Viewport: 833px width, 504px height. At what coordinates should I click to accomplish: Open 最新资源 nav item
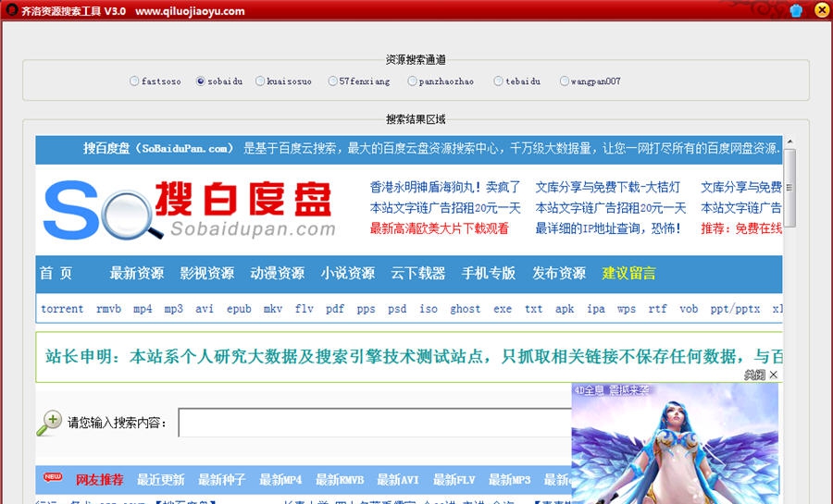click(137, 273)
